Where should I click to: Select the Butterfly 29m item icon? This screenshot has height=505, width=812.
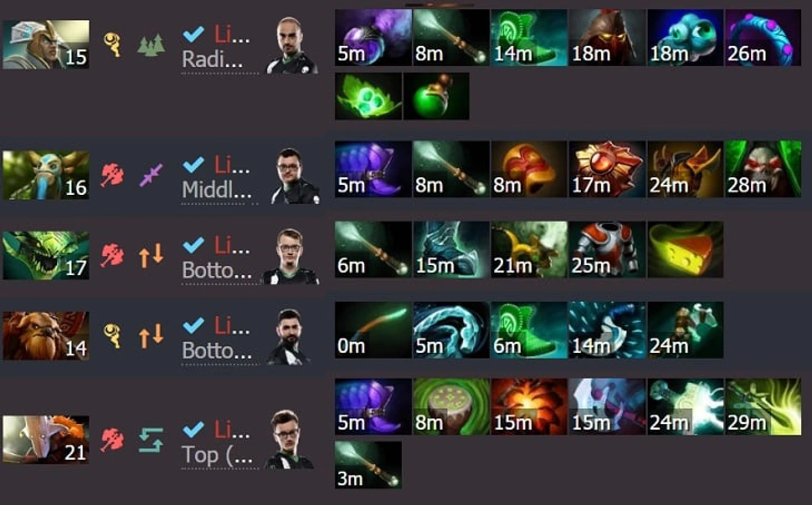[763, 407]
